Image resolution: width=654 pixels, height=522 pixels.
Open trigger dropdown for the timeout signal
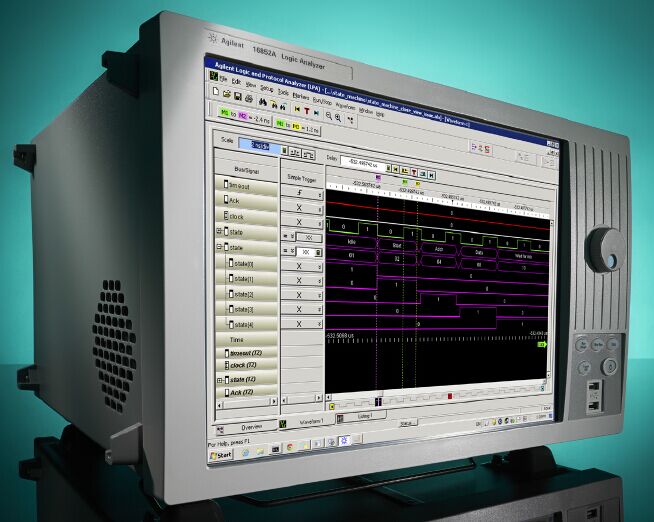pos(320,195)
